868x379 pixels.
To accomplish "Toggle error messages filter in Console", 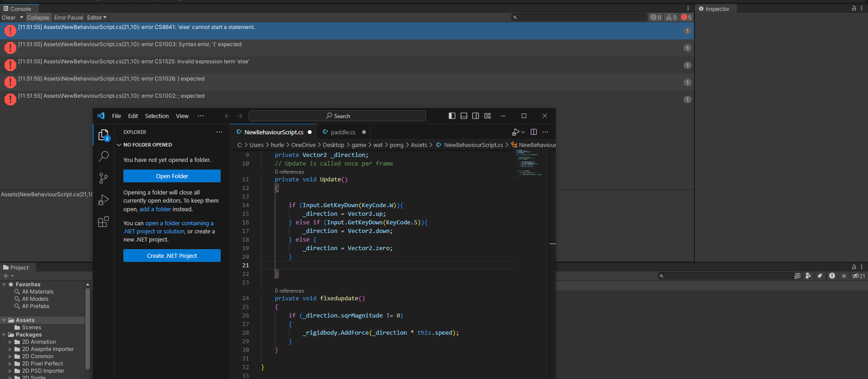I will [686, 17].
